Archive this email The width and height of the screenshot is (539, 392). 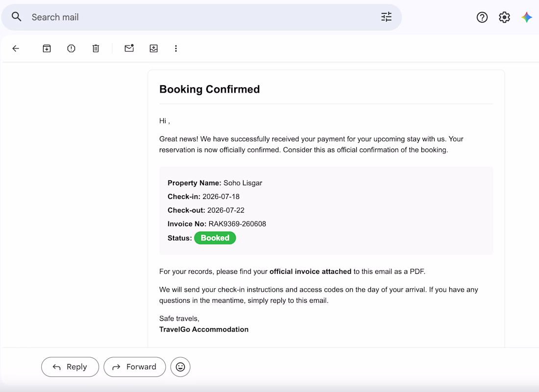tap(47, 49)
